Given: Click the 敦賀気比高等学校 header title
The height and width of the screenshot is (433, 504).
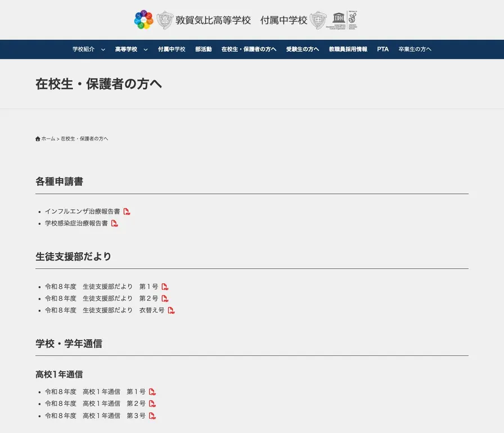Looking at the screenshot, I should click(x=213, y=20).
